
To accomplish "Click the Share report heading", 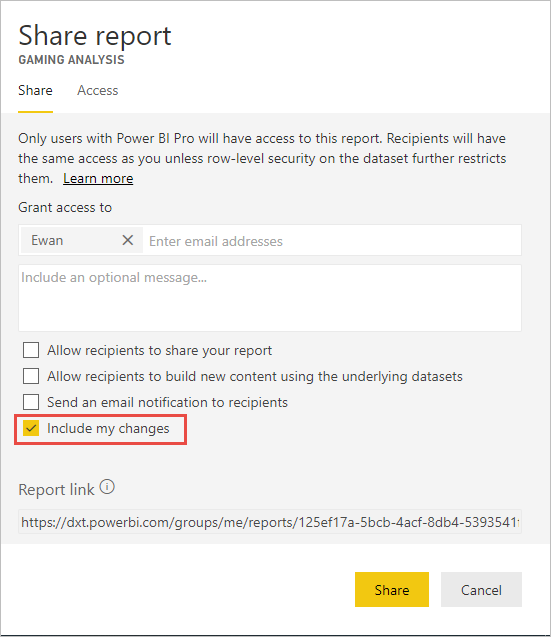I will coord(95,35).
